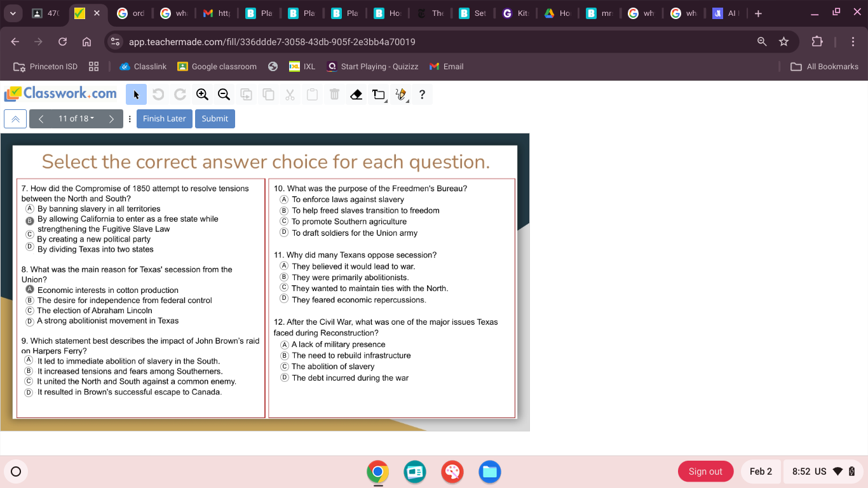Select the text box tool
The image size is (868, 488).
(x=379, y=95)
